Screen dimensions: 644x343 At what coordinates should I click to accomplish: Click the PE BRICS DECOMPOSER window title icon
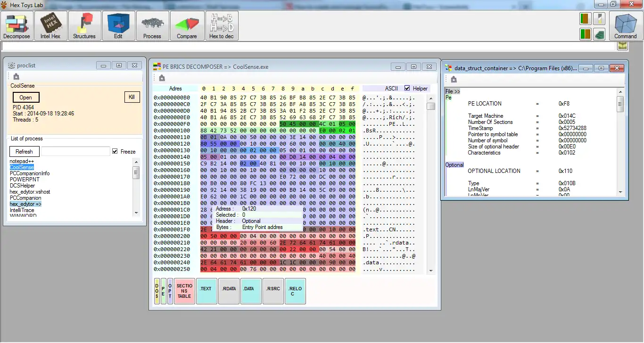157,67
